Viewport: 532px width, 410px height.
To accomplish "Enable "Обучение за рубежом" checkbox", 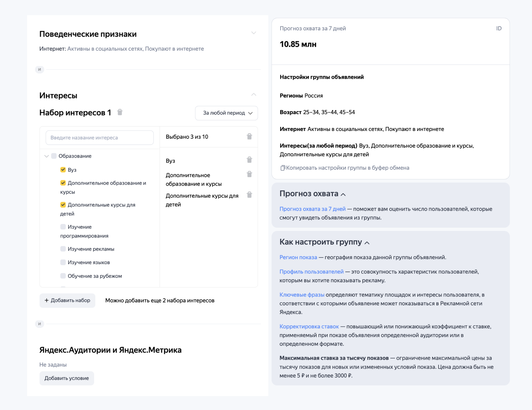I will pyautogui.click(x=63, y=276).
